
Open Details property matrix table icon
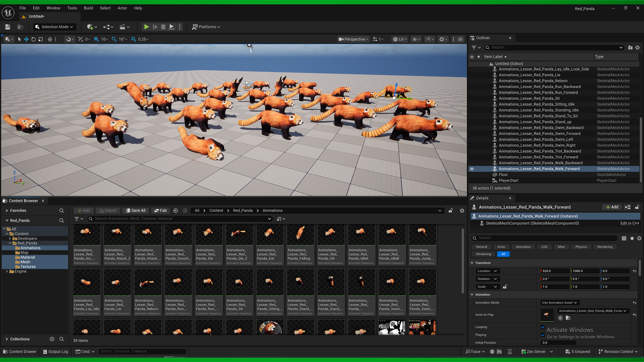point(624,238)
